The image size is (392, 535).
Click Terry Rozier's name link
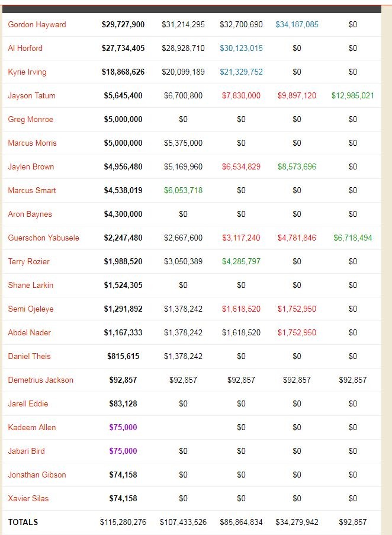(x=28, y=261)
